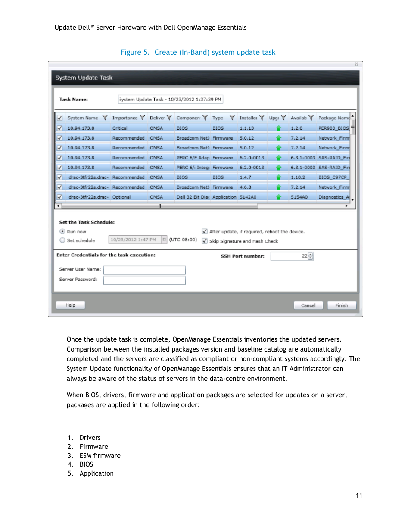The height and width of the screenshot is (532, 411).
Task: Uncheck the PERC 6/E Adapter row checkbox
Action: pos(60,158)
